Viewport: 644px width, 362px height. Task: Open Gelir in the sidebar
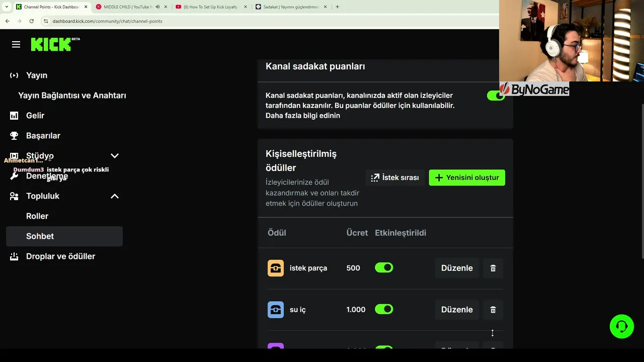tap(35, 116)
